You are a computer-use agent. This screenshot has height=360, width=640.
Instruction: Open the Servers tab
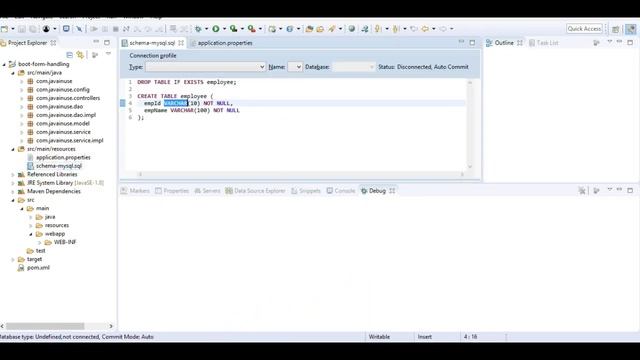pyautogui.click(x=207, y=191)
